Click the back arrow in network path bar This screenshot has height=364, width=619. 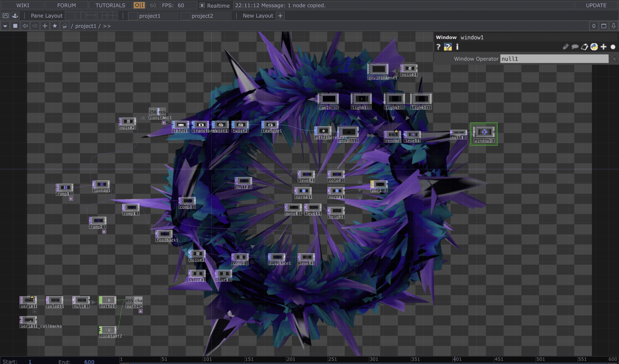25,26
